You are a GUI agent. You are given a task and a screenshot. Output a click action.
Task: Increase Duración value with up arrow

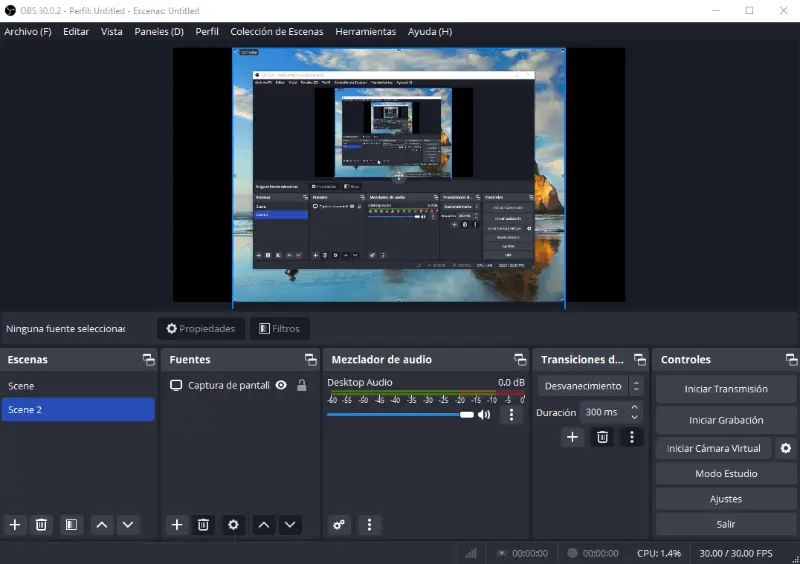pos(634,407)
